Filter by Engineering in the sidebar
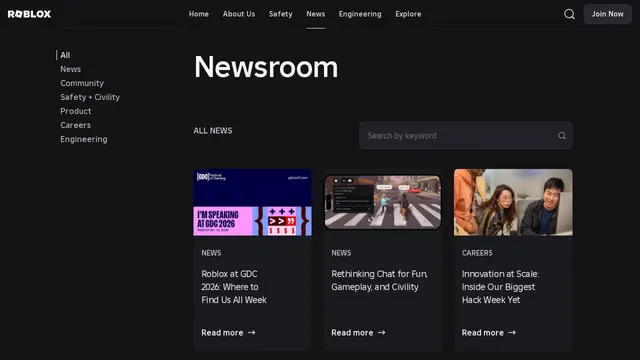This screenshot has height=360, width=640. (x=84, y=139)
